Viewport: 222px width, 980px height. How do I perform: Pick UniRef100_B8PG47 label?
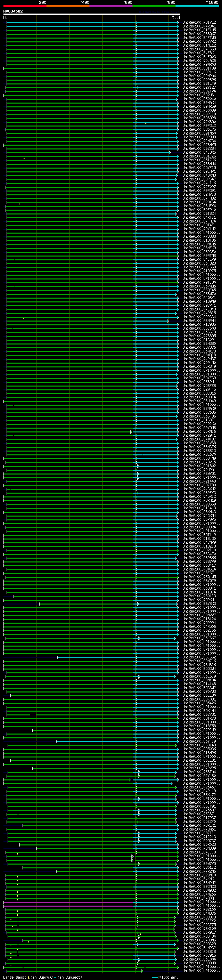[x=199, y=179]
